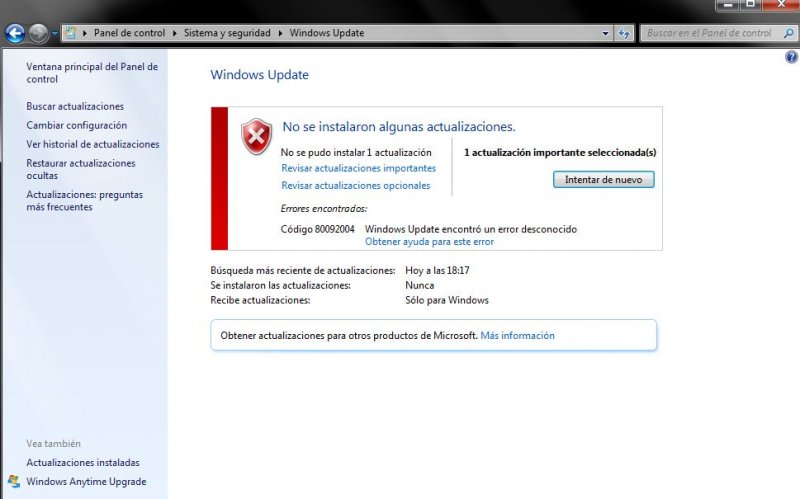Click 'Vea también' sidebar heading

coord(54,443)
